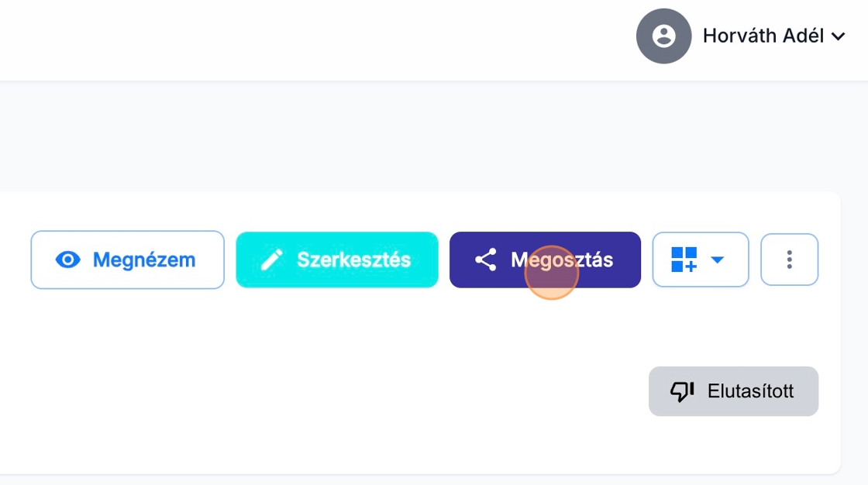Viewport: 868px width, 485px height.
Task: Click the user avatar icon
Action: click(663, 36)
